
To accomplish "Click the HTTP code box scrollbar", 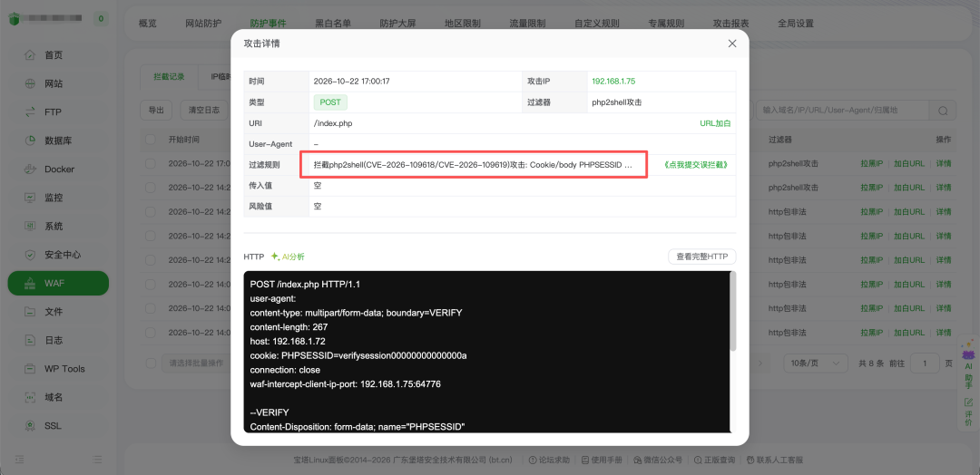I will 734,312.
